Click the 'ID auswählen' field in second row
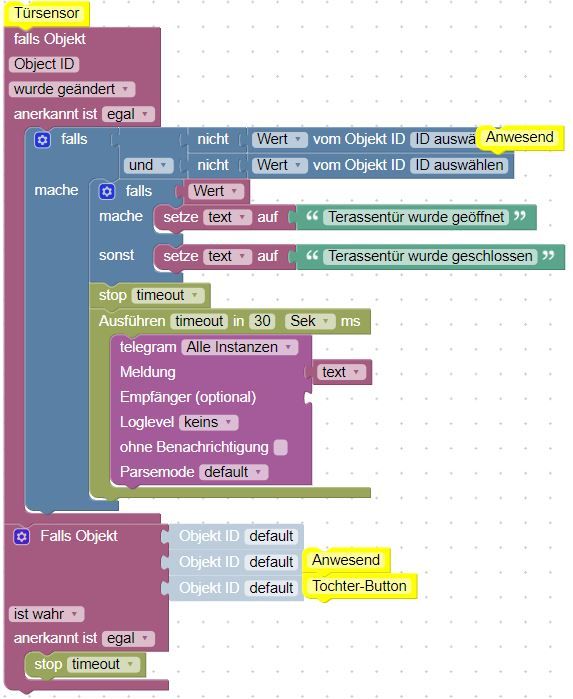573x699 pixels. click(459, 165)
